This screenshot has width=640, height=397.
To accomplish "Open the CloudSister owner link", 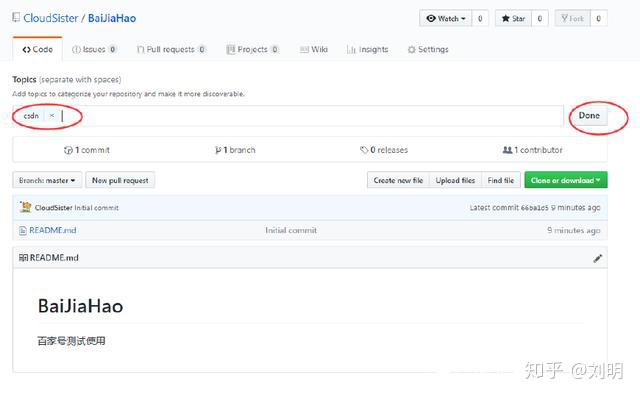I will click(x=51, y=18).
